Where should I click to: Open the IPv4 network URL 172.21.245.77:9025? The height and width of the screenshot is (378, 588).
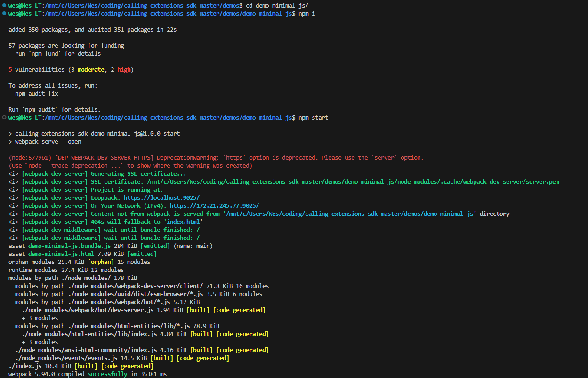pos(214,205)
